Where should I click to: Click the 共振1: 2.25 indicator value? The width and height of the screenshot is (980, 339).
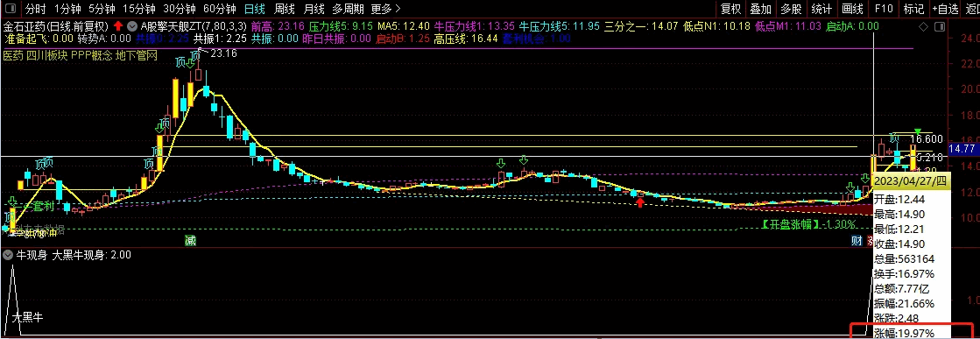click(x=219, y=39)
